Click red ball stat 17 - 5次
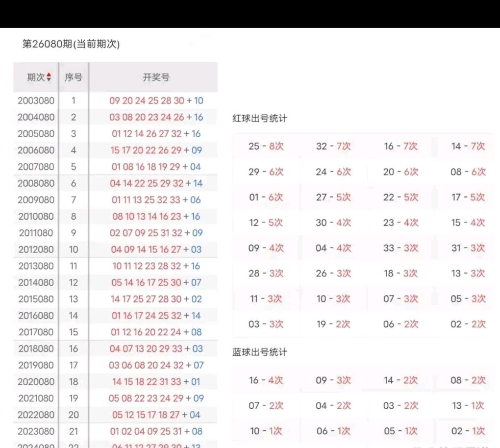This screenshot has height=448, width=500. coord(468,198)
